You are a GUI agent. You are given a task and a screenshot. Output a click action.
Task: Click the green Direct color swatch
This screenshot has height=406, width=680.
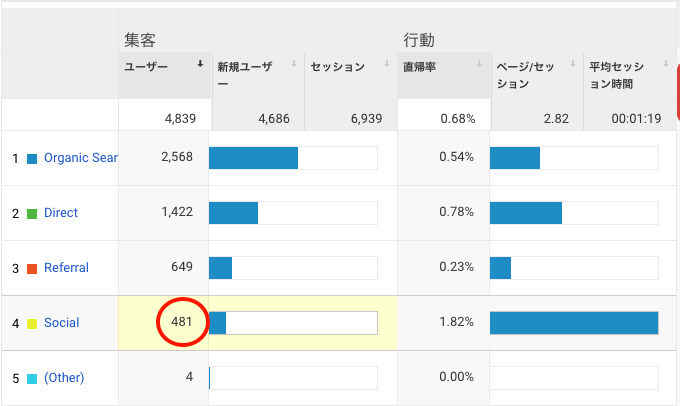coord(32,214)
